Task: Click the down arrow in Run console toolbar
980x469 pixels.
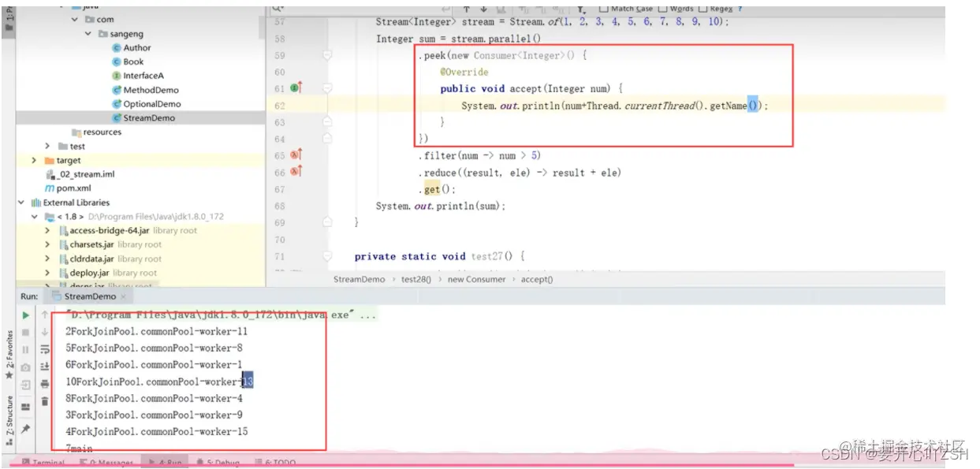Action: 45,333
